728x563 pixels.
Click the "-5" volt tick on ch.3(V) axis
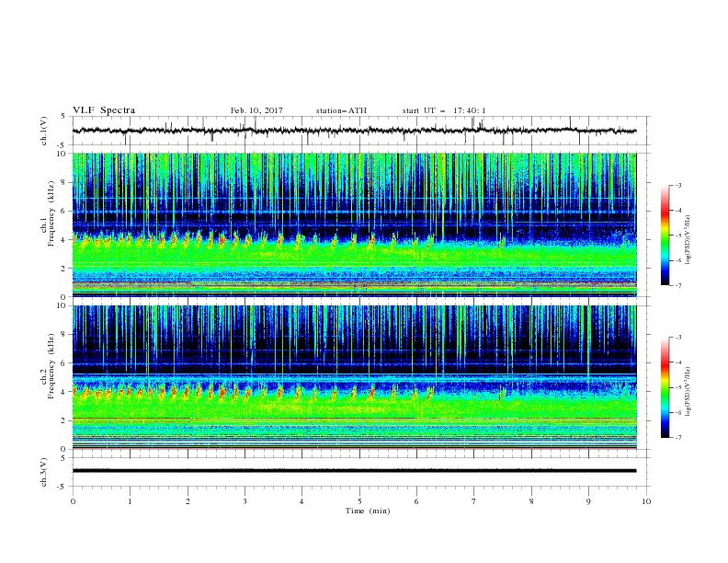63,487
